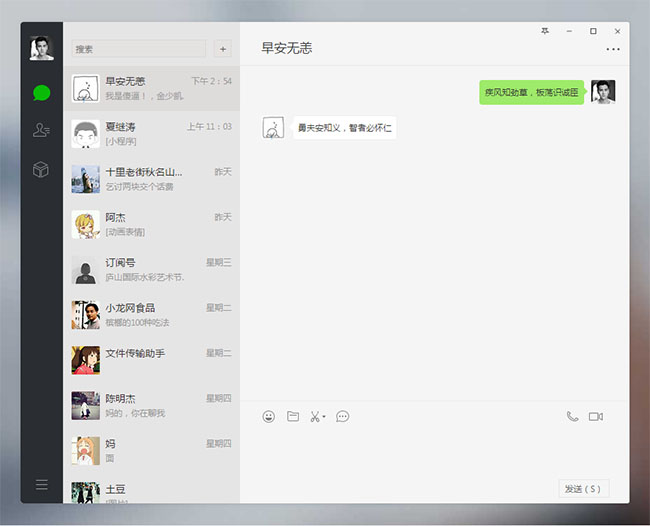The image size is (650, 526).
Task: Open the Chats tab in the sidebar
Action: (41, 92)
